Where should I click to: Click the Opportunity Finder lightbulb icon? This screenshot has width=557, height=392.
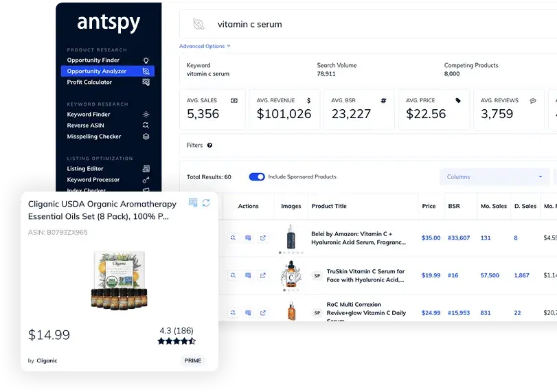(x=146, y=60)
